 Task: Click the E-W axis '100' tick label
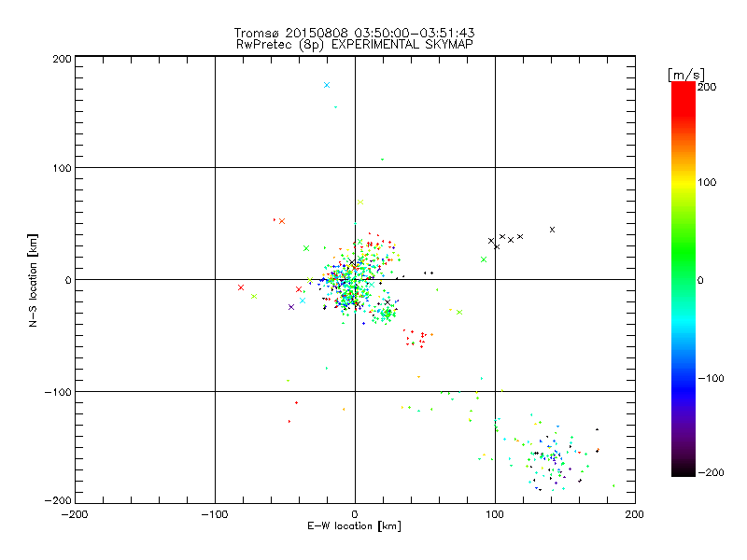pos(495,514)
